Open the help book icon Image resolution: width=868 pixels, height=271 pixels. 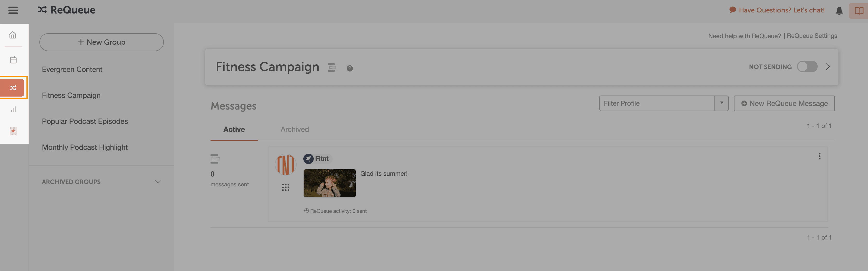click(x=859, y=11)
